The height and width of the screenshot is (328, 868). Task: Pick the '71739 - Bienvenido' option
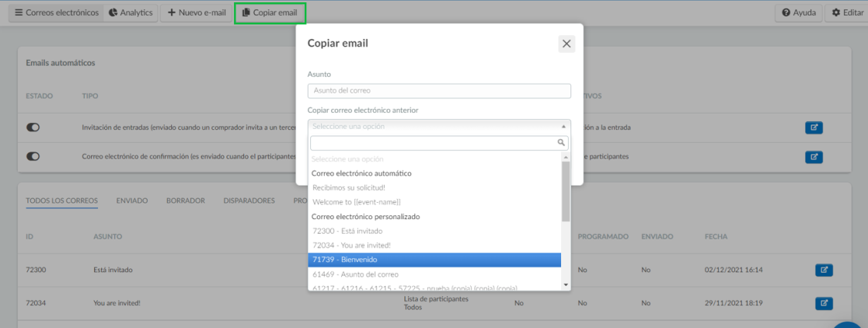pos(434,260)
